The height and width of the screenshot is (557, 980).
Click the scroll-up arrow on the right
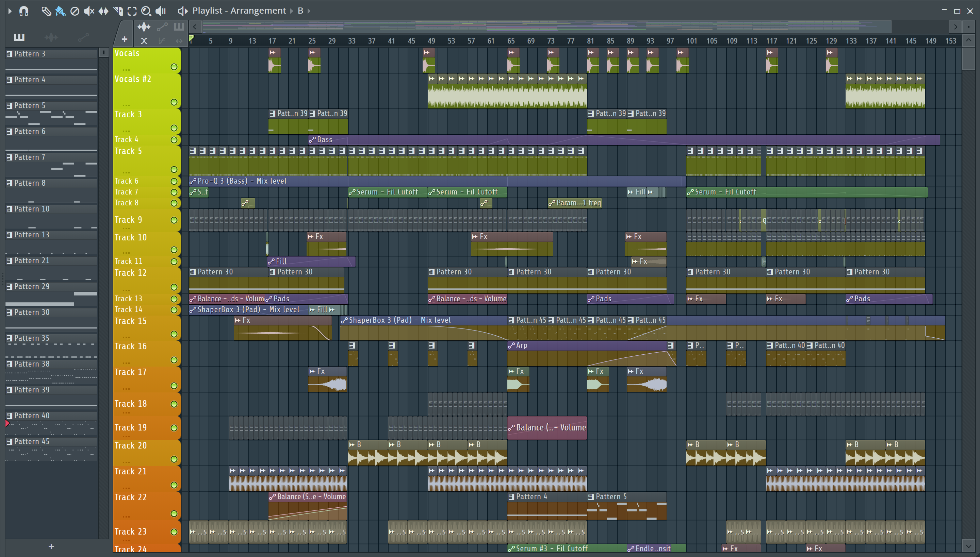(968, 40)
